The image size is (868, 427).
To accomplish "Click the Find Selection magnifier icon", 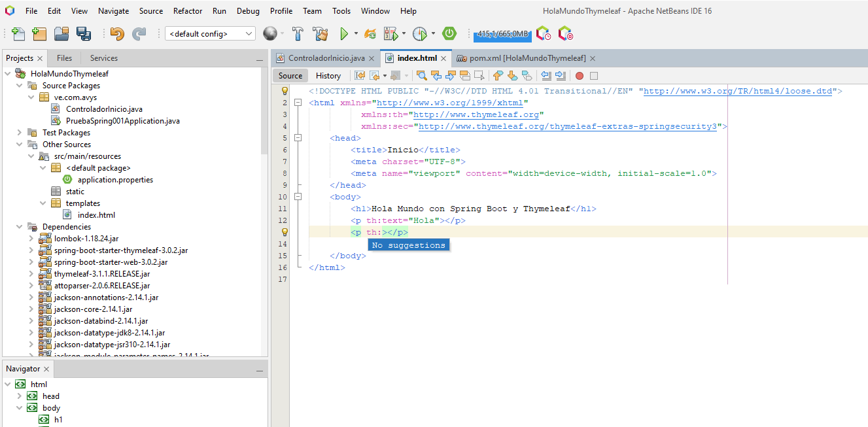I will coord(422,75).
